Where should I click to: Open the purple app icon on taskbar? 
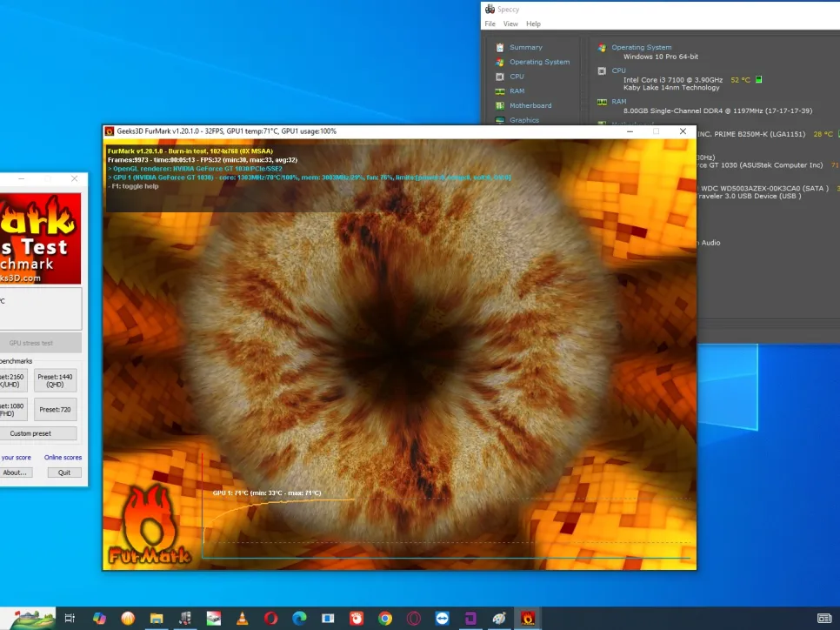pyautogui.click(x=470, y=618)
